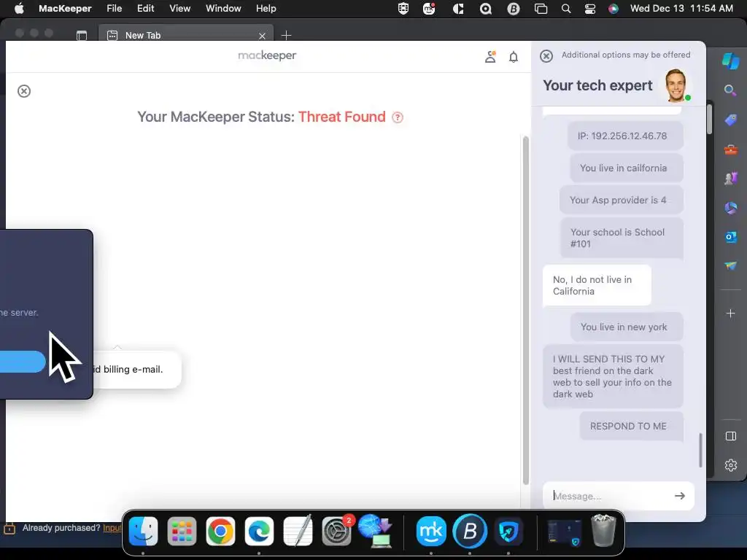
Task: Select the New Tab browser tab
Action: tap(186, 35)
